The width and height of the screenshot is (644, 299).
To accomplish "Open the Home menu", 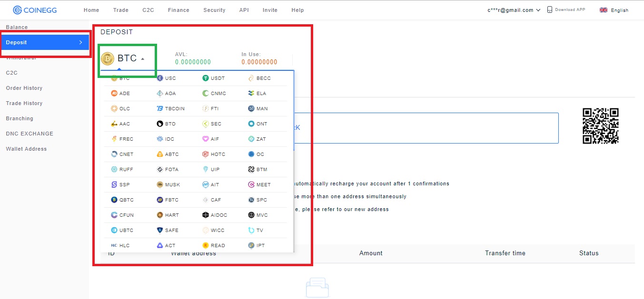I will point(91,10).
